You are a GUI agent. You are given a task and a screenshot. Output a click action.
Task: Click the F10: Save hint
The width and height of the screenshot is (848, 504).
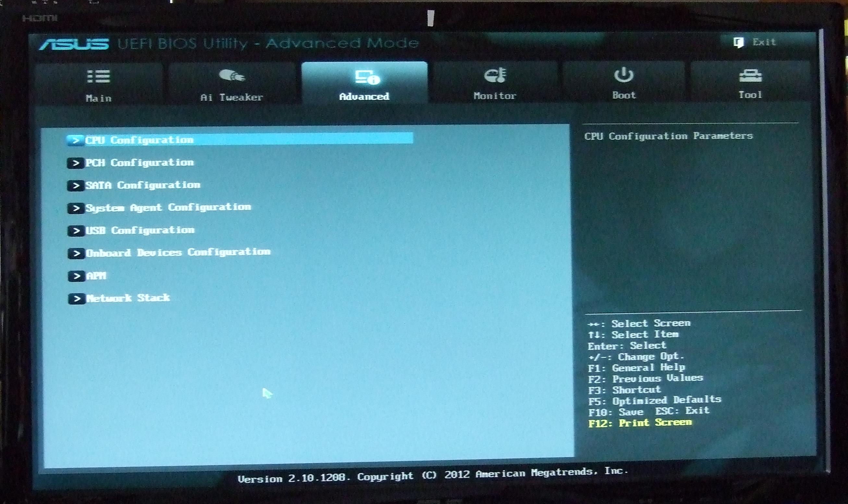616,412
